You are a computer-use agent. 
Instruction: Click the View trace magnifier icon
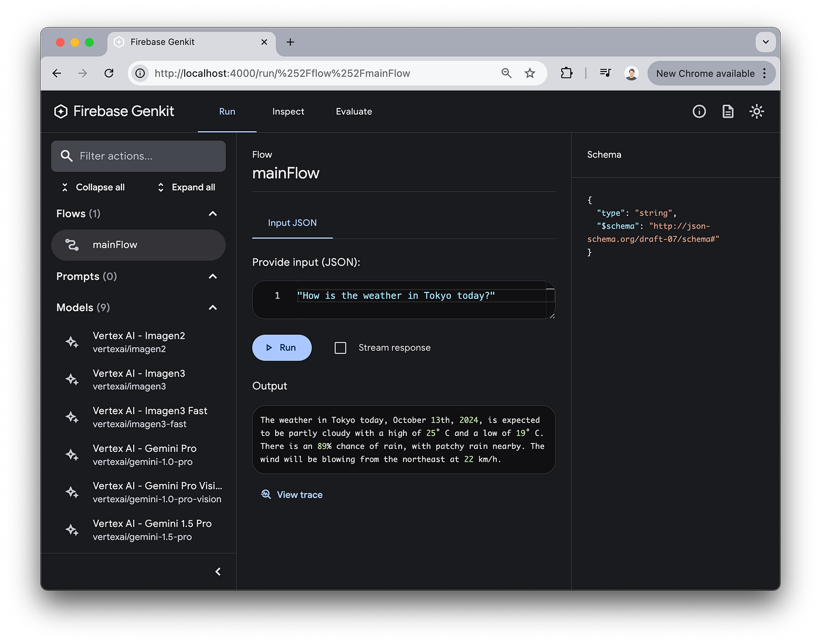pos(266,495)
